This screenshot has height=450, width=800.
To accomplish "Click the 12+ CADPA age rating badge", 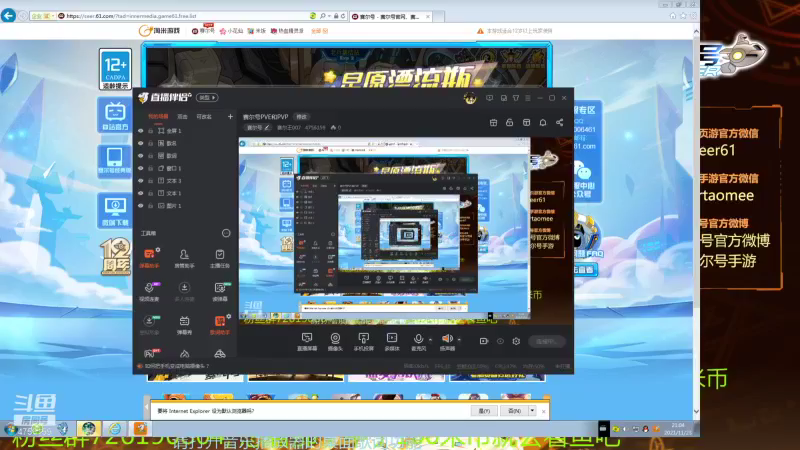I will click(x=115, y=69).
